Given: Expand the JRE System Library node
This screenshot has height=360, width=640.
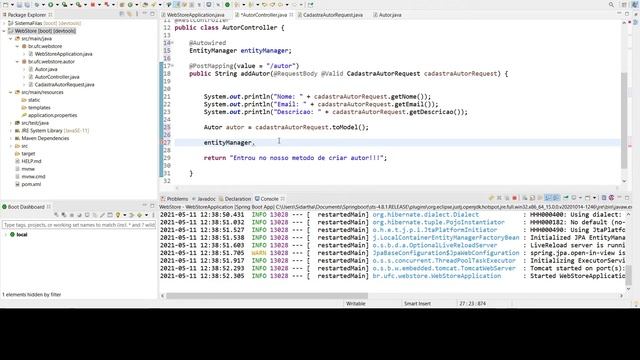Looking at the screenshot, I should pyautogui.click(x=11, y=131).
